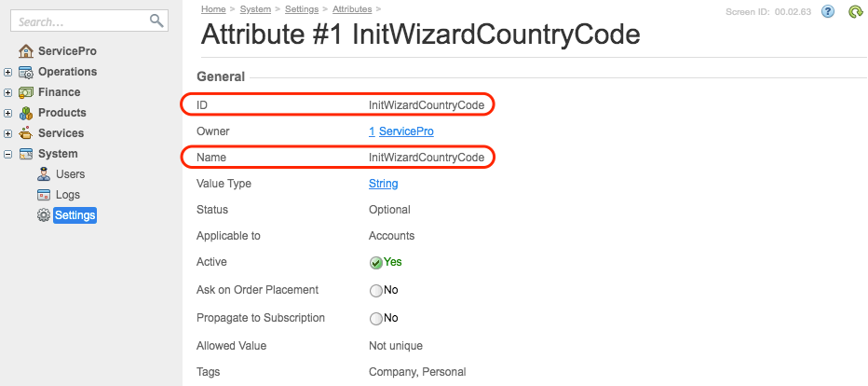The height and width of the screenshot is (386, 868).
Task: Click the Settings gear icon
Action: point(44,215)
